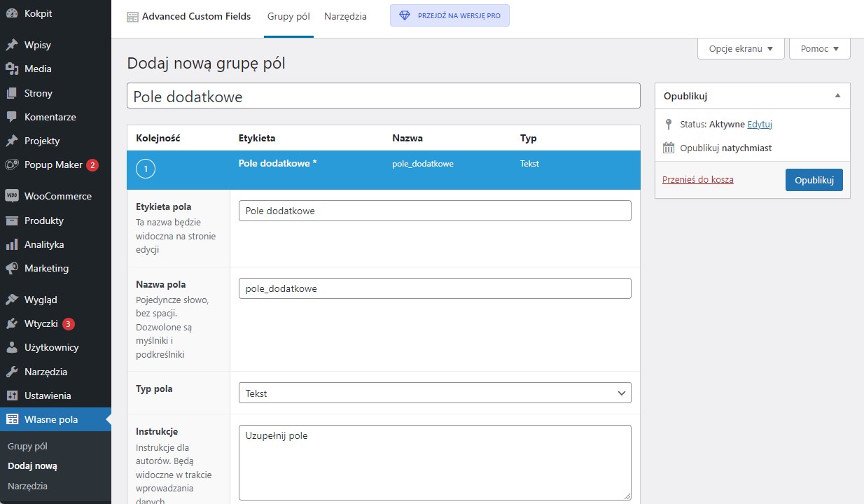This screenshot has height=504, width=864.
Task: Click the Komentarze speech bubble icon
Action: click(12, 117)
